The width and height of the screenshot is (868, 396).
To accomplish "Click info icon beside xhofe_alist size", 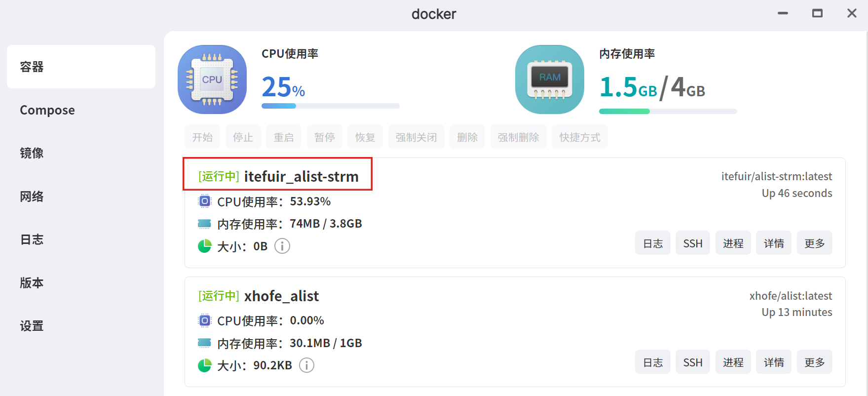I will tap(307, 365).
